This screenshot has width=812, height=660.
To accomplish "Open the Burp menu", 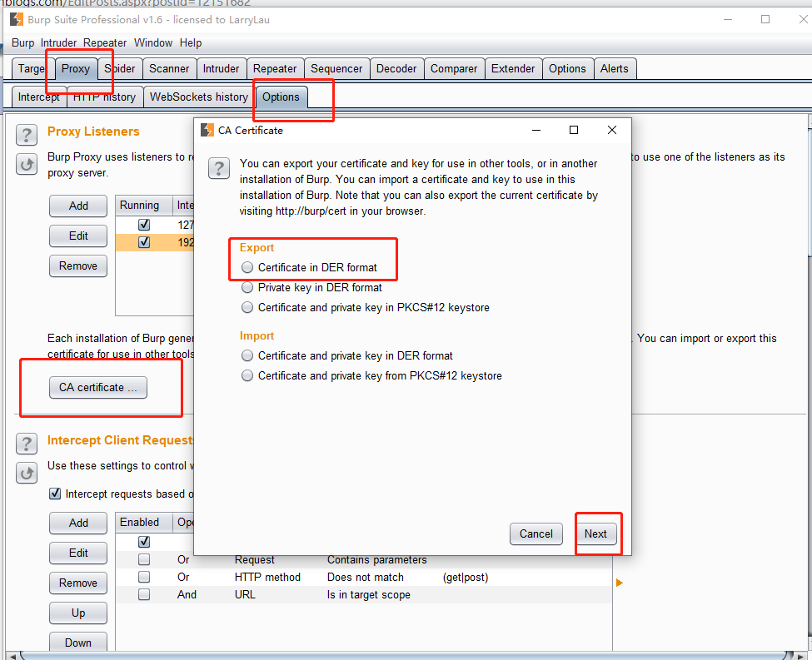I will pos(22,43).
